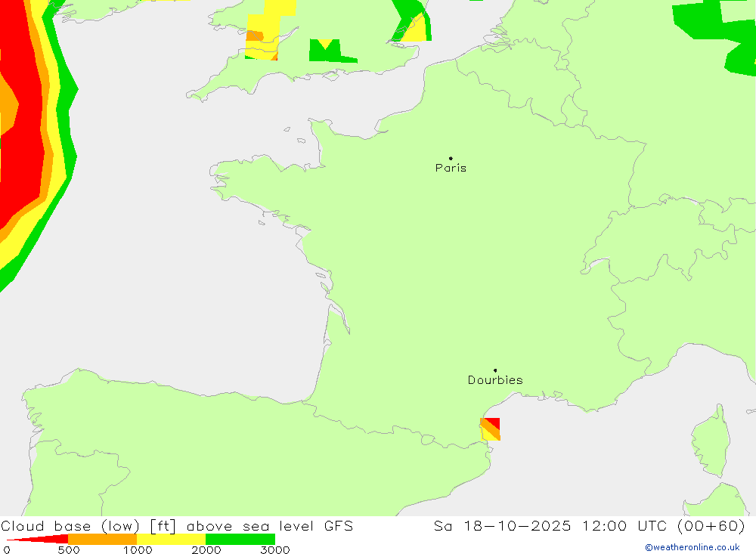Open the weatheronline.co.uk copyright link

point(692,547)
